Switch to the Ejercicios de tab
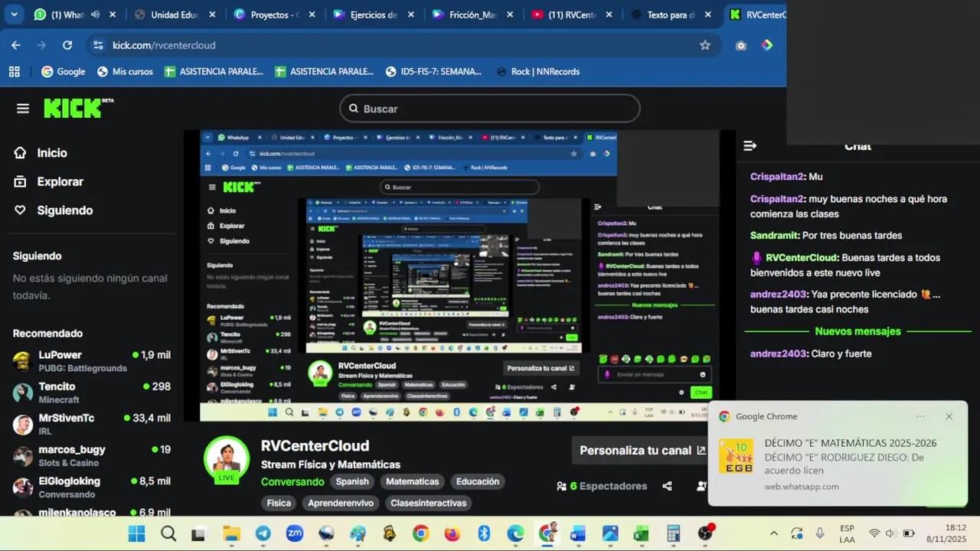Image resolution: width=980 pixels, height=551 pixels. 374,15
